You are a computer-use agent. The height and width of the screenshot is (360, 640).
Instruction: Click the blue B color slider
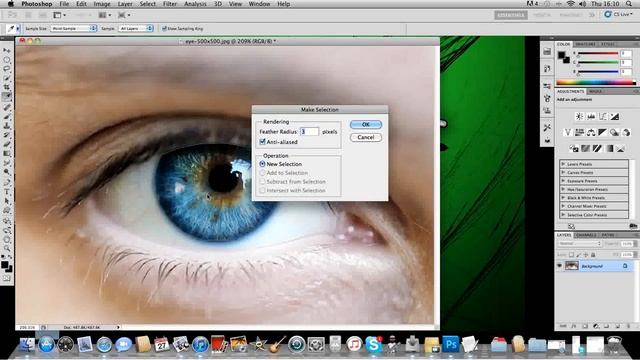[598, 72]
